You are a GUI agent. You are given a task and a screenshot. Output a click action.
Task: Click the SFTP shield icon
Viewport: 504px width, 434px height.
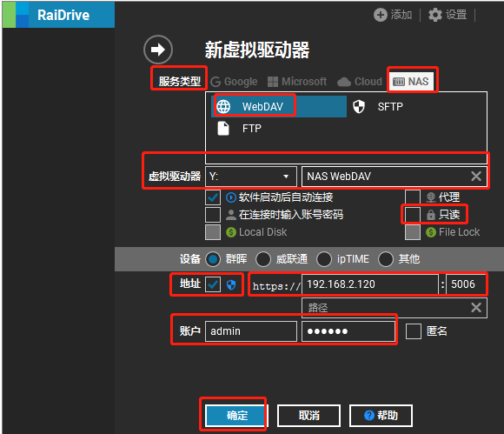359,106
